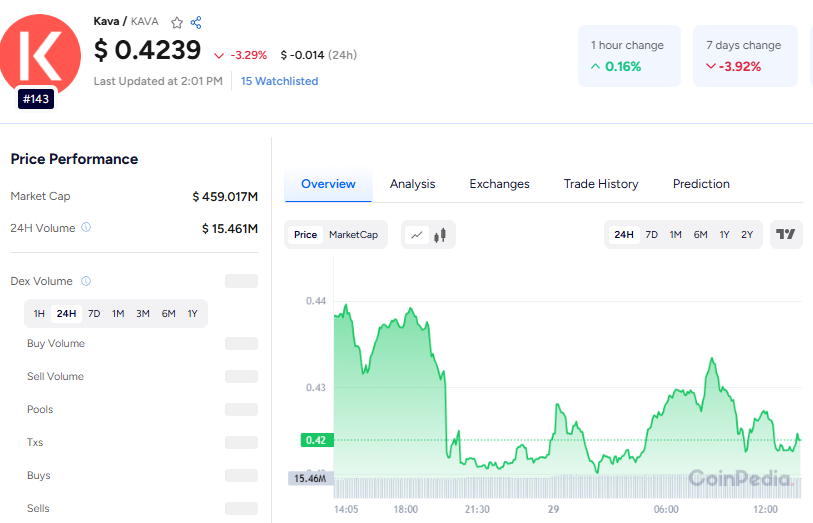Go to the Trade History tab
813x523 pixels.
click(601, 184)
